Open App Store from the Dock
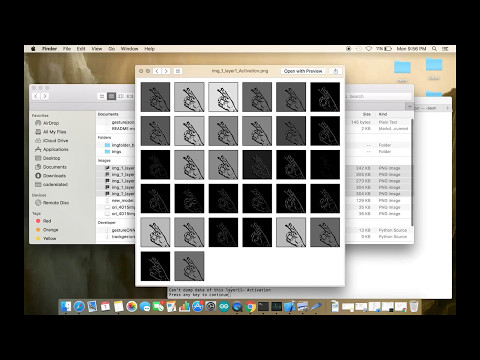480x360 pixels. [x=198, y=306]
